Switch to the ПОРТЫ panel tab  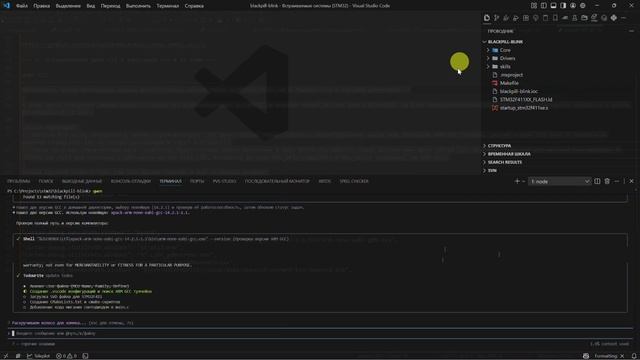(x=197, y=181)
